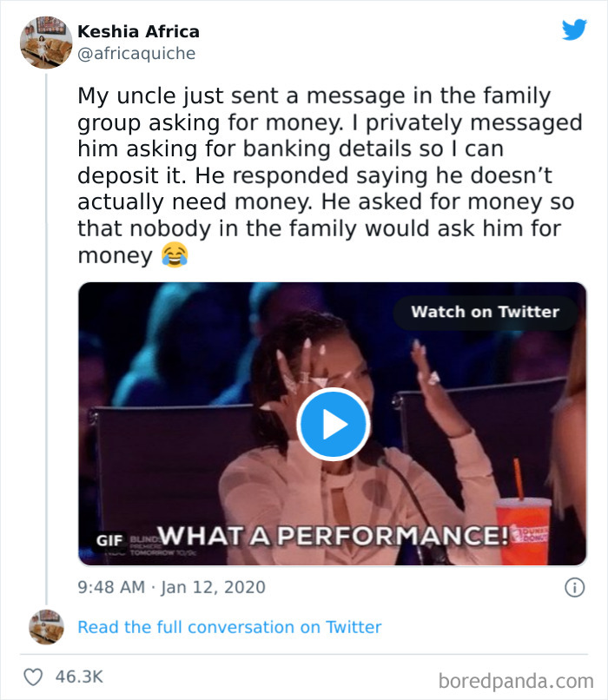Viewport: 608px width, 700px height.
Task: Click the Watch on Twitter button
Action: tap(485, 313)
